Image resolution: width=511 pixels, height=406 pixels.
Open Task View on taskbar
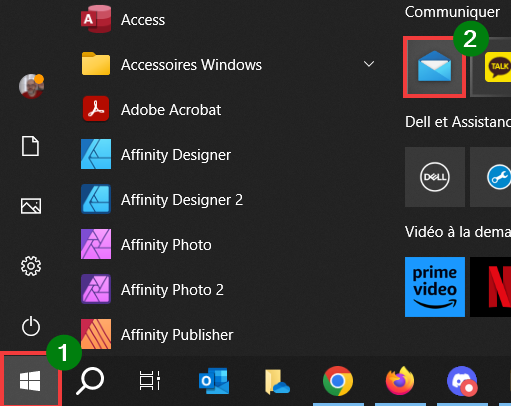[x=150, y=381]
